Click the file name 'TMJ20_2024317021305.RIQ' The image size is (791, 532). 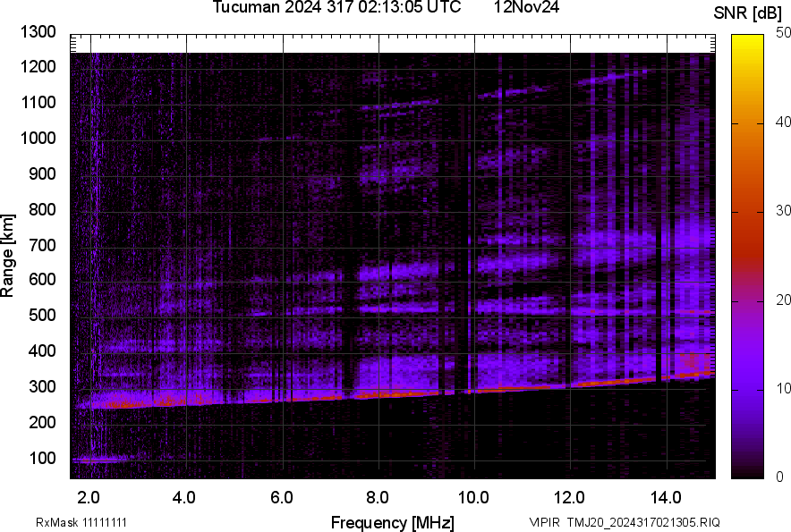[643, 522]
